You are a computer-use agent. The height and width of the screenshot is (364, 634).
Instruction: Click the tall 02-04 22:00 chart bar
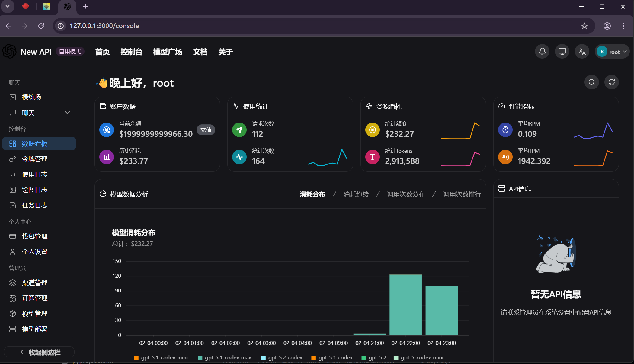pos(405,305)
